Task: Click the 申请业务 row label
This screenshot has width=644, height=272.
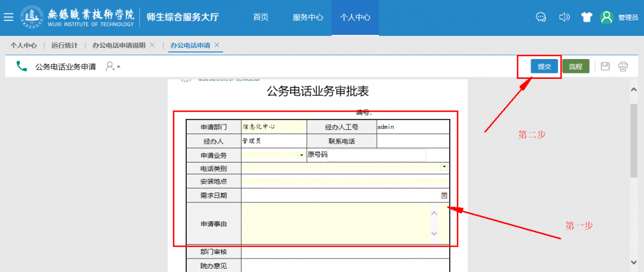Action: click(214, 156)
